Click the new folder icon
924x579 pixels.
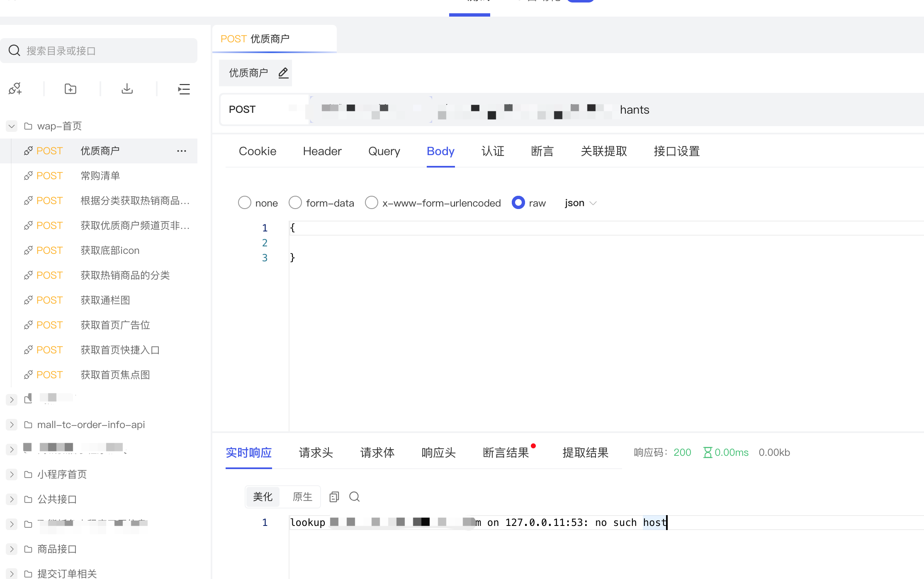pos(71,89)
